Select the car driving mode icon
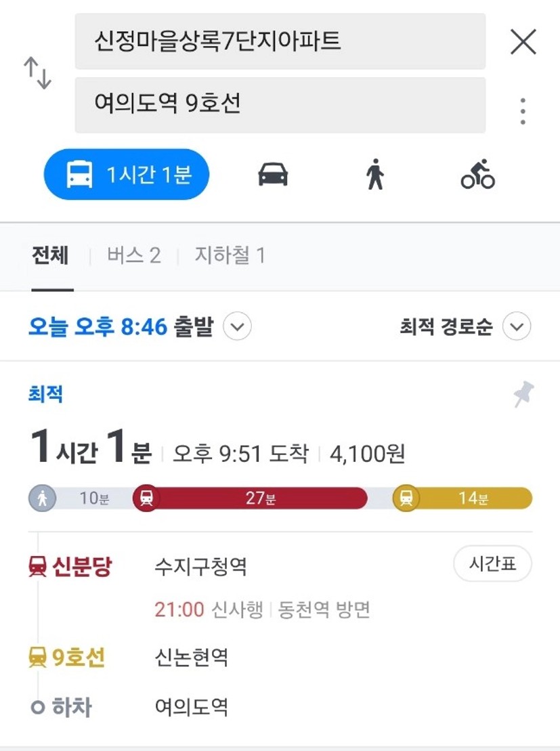560x751 pixels. click(x=273, y=174)
